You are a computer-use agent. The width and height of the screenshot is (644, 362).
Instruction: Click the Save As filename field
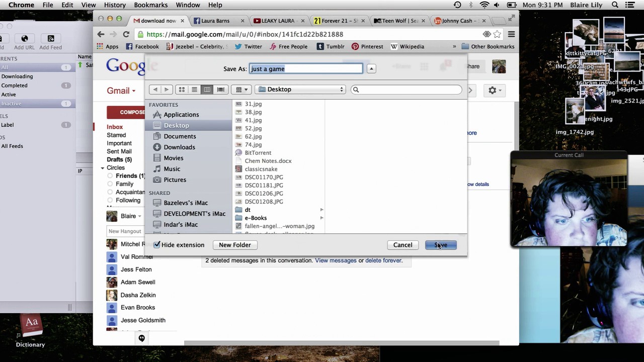(305, 69)
